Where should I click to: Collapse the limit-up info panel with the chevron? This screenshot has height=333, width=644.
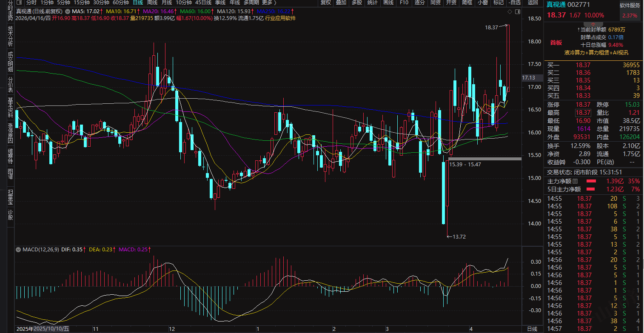click(593, 24)
